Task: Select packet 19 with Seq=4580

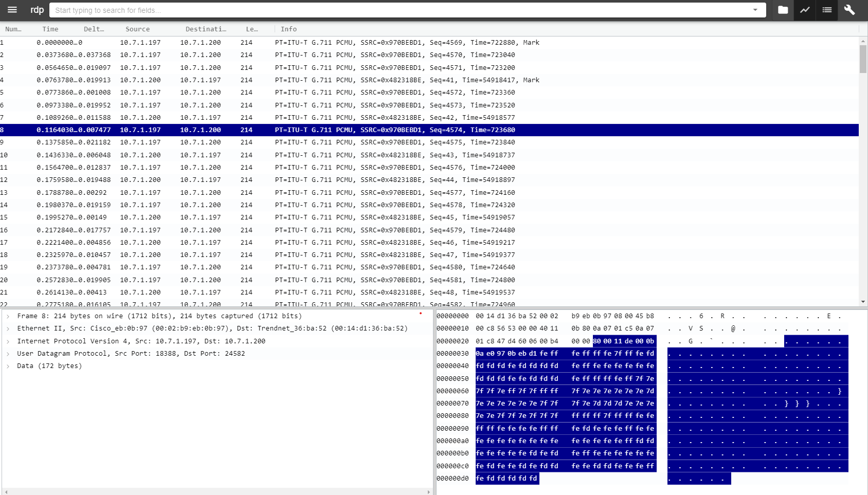Action: click(429, 267)
